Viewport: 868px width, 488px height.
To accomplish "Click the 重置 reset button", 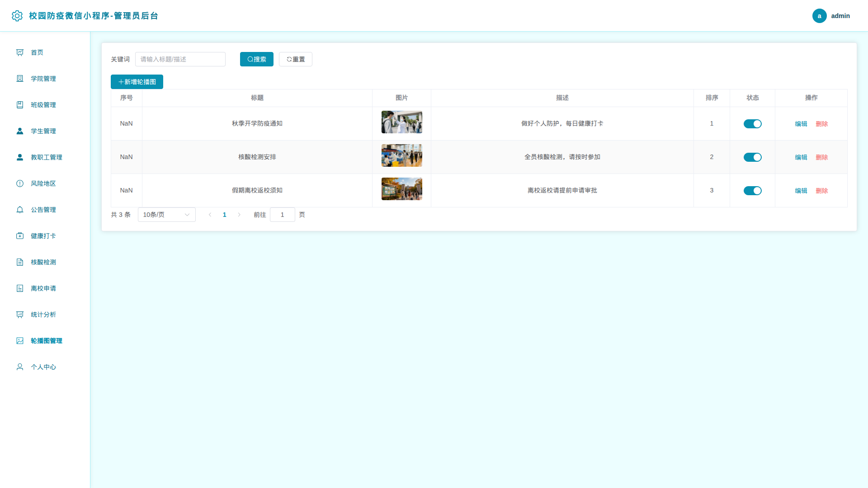I will pyautogui.click(x=295, y=59).
